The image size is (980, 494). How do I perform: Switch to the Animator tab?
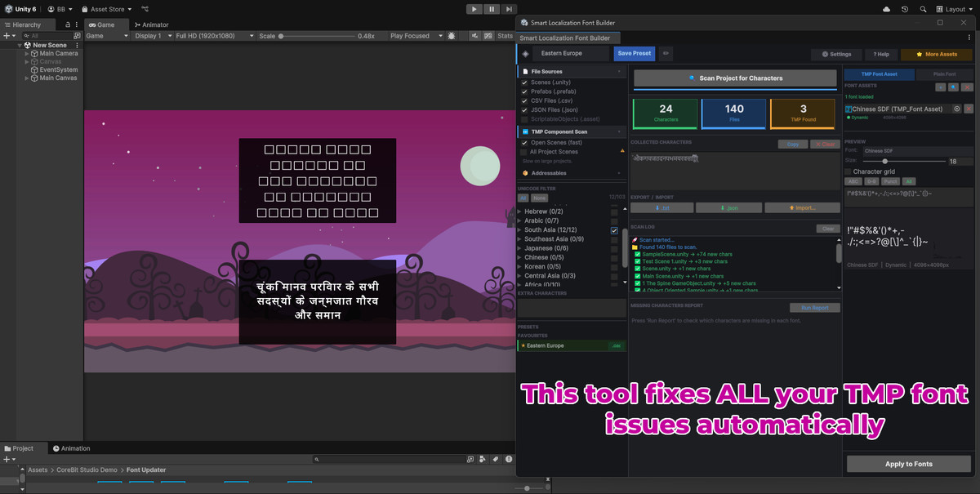click(150, 25)
